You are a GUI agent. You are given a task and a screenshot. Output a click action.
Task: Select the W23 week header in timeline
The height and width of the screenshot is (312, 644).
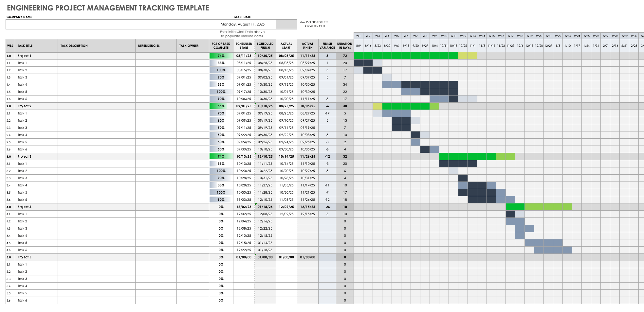click(x=567, y=36)
